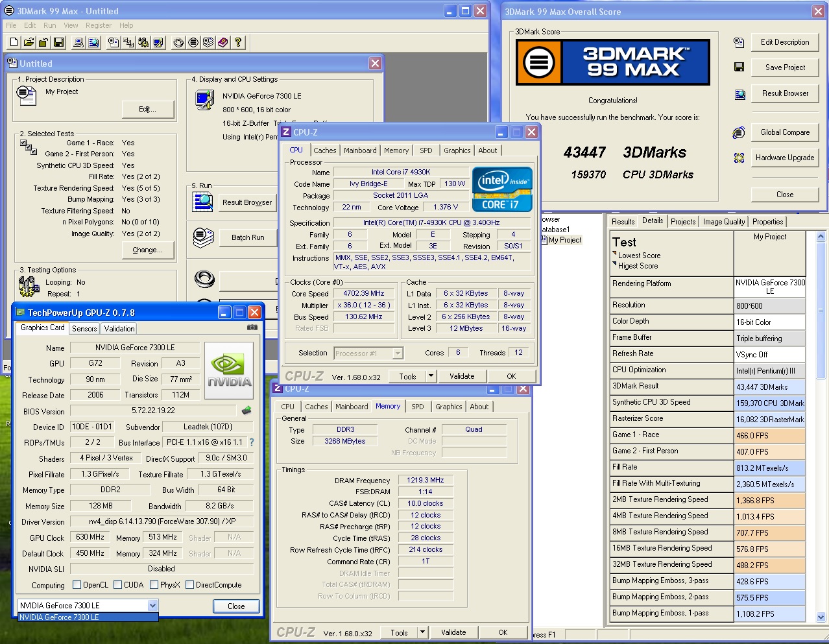Open the Validation tab in GPU-Z

(x=119, y=329)
